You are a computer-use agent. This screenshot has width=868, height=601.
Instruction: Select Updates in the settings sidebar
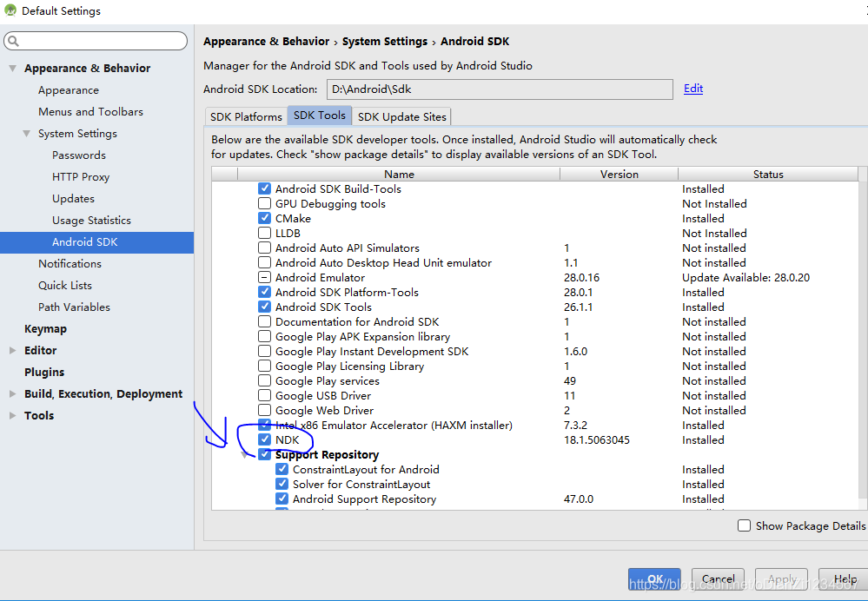point(73,198)
